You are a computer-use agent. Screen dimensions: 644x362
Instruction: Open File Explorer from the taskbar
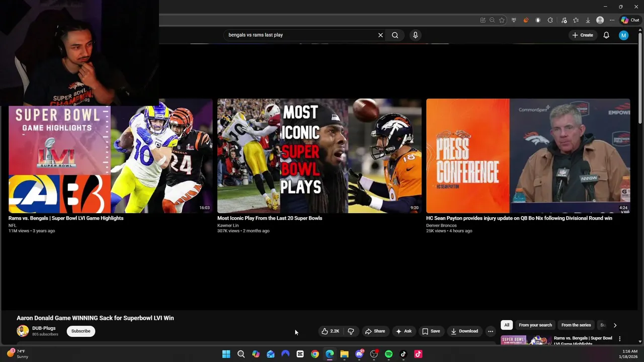[x=344, y=354]
